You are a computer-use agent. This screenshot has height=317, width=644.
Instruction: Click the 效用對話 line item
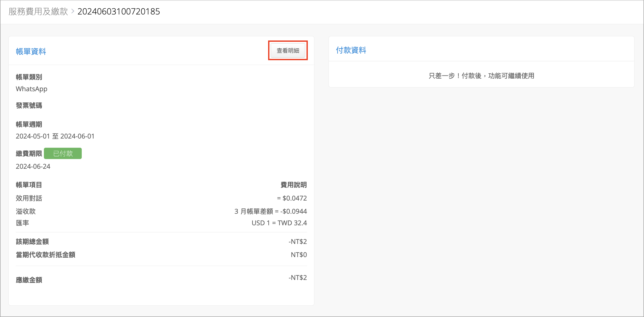[x=29, y=198]
